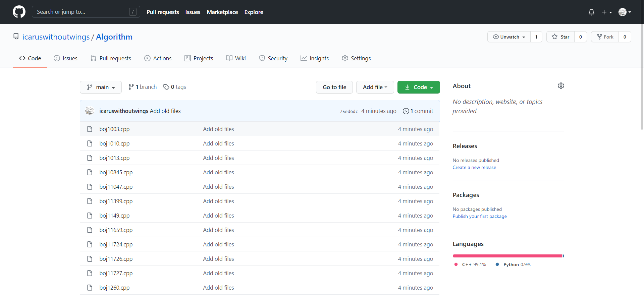Viewport: 644px width, 298px height.
Task: Open the repository Pull requests tab
Action: point(111,58)
